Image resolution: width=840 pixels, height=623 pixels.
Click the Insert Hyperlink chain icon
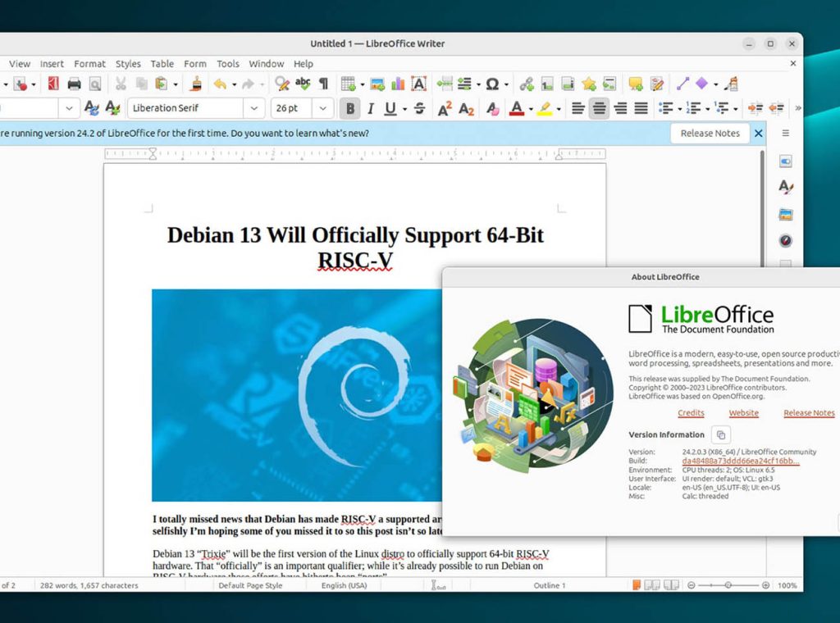527,84
